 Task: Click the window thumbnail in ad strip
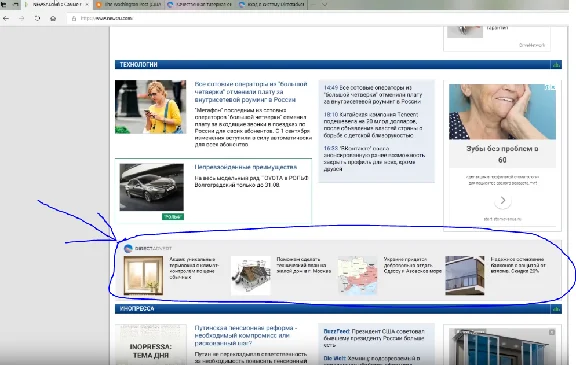[143, 275]
